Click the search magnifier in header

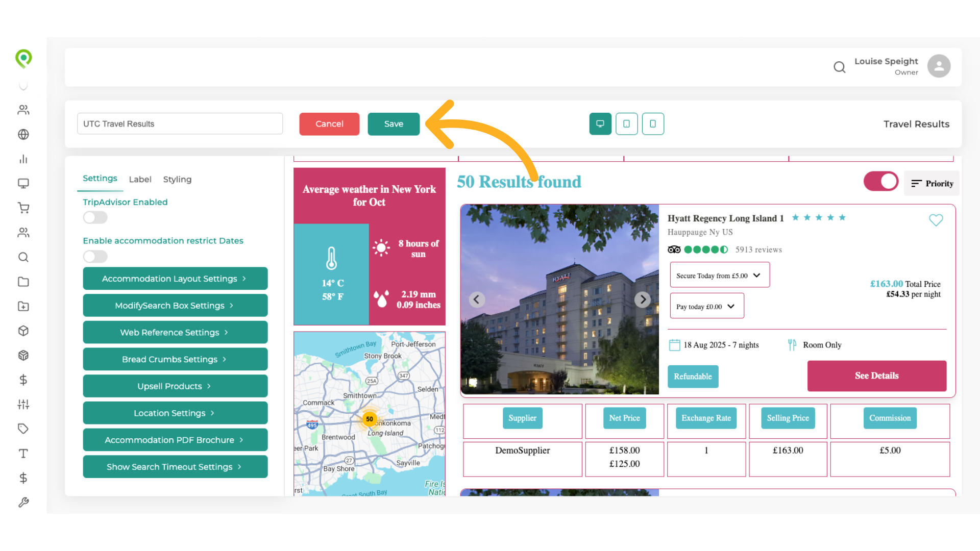point(839,67)
